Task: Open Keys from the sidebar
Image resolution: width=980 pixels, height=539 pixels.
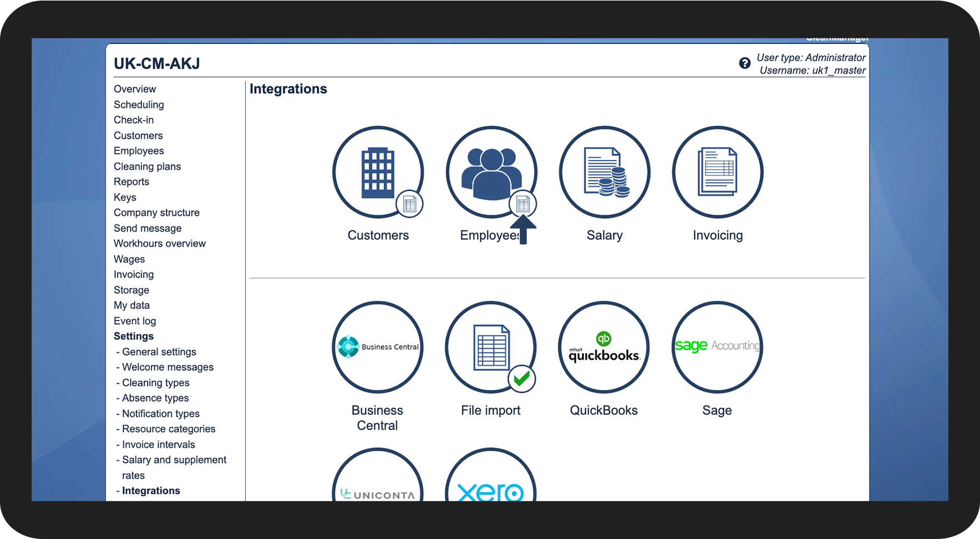Action: pyautogui.click(x=125, y=197)
